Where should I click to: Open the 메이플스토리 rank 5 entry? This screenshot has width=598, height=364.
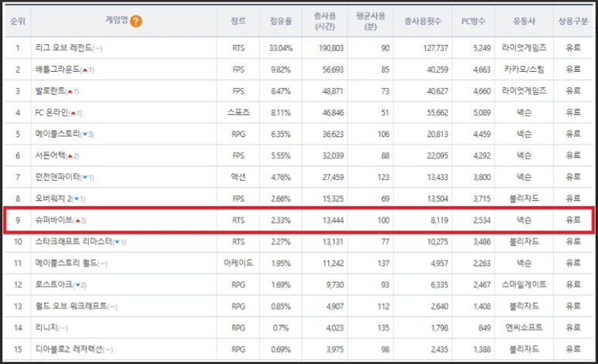(x=57, y=134)
